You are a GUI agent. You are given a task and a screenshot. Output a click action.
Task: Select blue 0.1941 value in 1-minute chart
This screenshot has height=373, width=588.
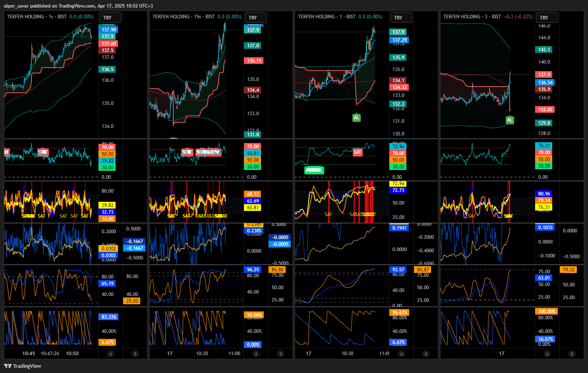399,228
